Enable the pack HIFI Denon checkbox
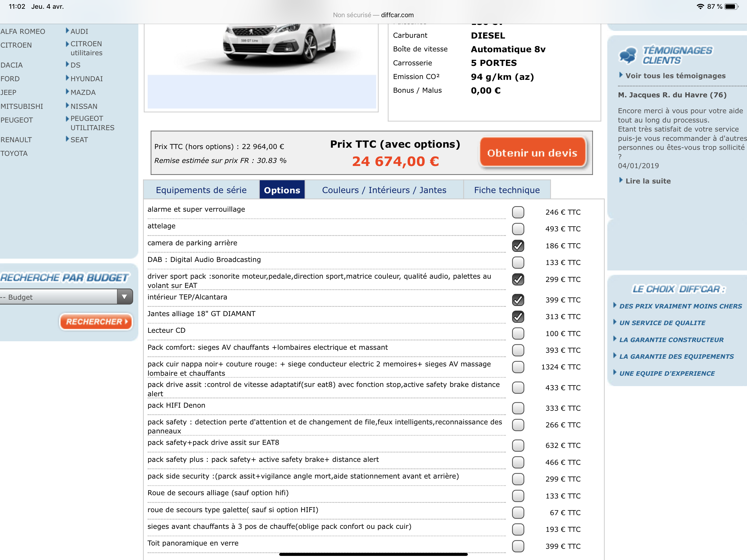The height and width of the screenshot is (560, 747). 518,408
